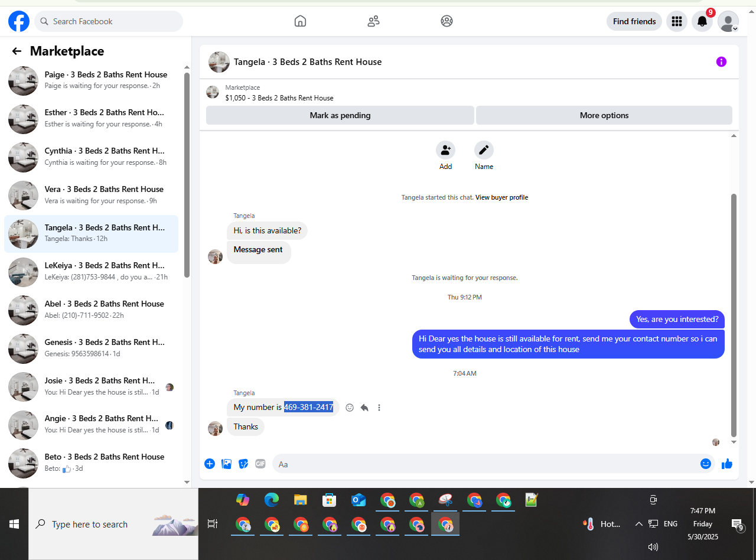
Task: Open Vera's conversation
Action: pos(92,195)
